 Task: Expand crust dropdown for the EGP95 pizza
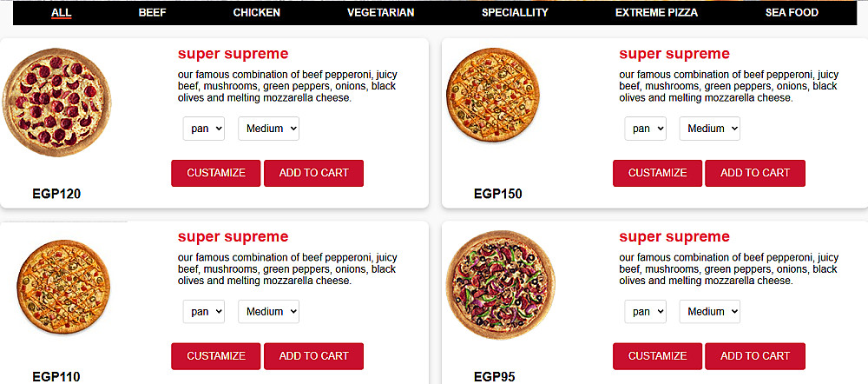[645, 312]
